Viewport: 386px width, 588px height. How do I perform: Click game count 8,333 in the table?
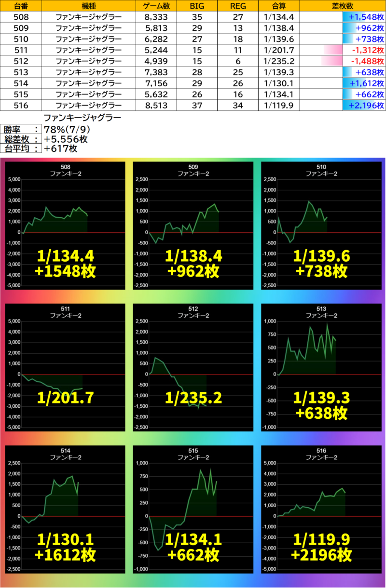click(155, 17)
